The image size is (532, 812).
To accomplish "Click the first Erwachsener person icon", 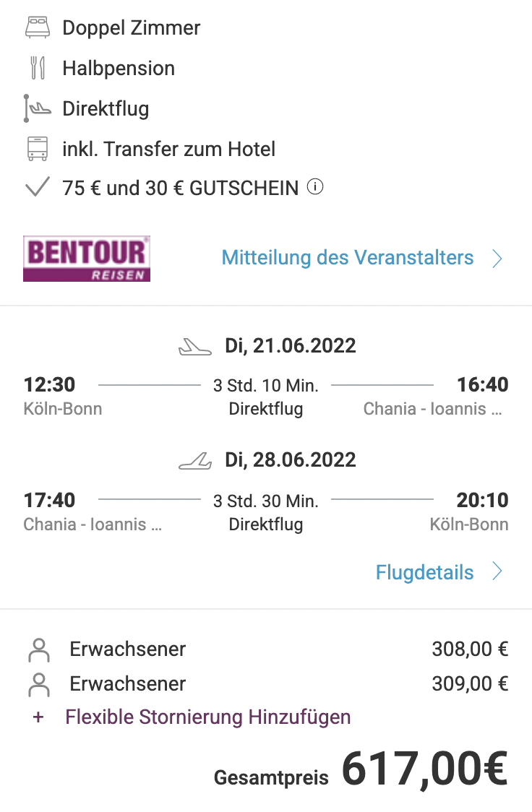I will [39, 650].
